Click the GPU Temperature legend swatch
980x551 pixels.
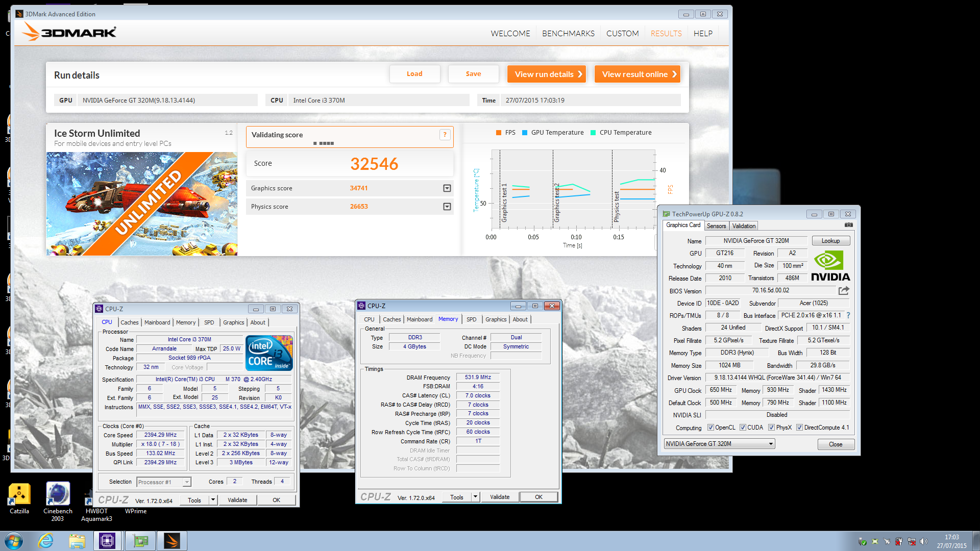point(525,133)
